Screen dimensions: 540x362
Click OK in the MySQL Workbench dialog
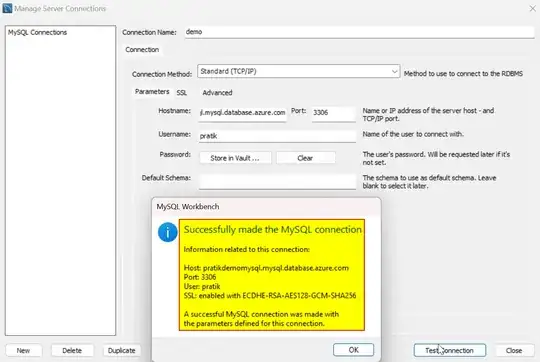pos(353,350)
